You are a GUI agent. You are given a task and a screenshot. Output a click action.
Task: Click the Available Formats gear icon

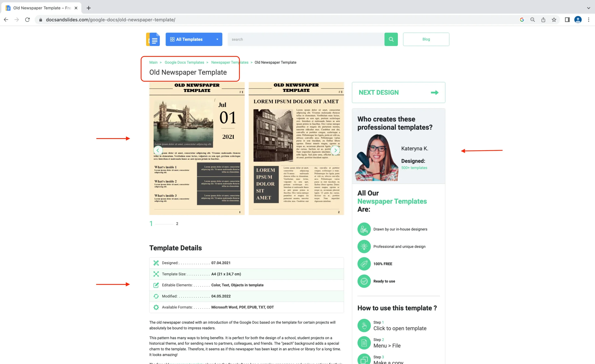coord(156,307)
